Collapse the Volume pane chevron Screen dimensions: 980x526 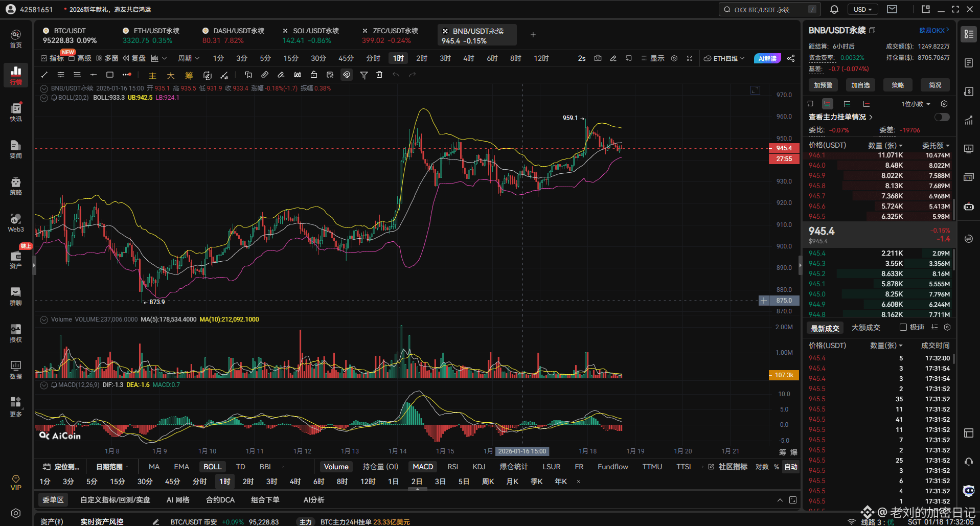tap(44, 319)
